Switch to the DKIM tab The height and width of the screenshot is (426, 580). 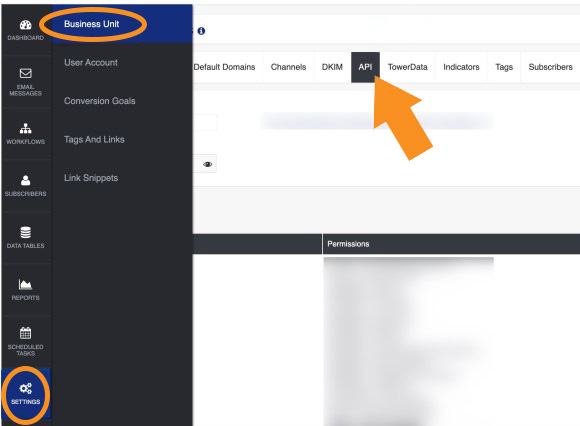(x=332, y=67)
